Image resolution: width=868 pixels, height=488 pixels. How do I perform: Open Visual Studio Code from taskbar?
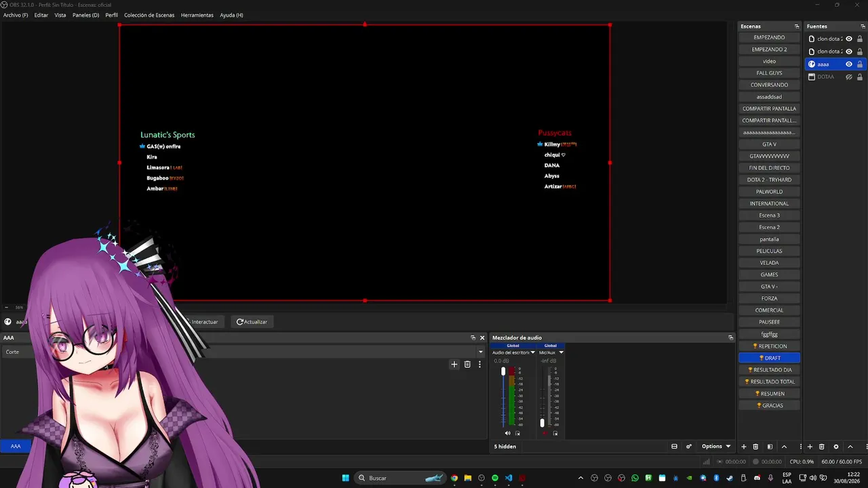point(509,478)
